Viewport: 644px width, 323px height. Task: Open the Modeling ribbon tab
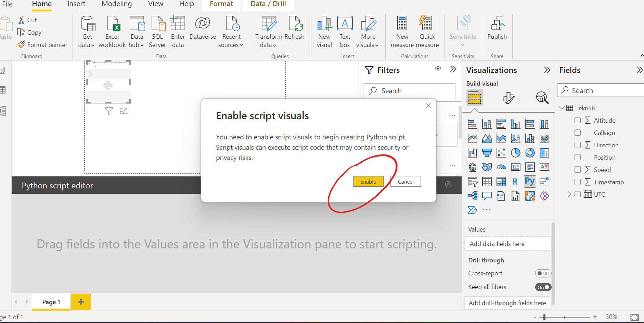click(x=117, y=4)
